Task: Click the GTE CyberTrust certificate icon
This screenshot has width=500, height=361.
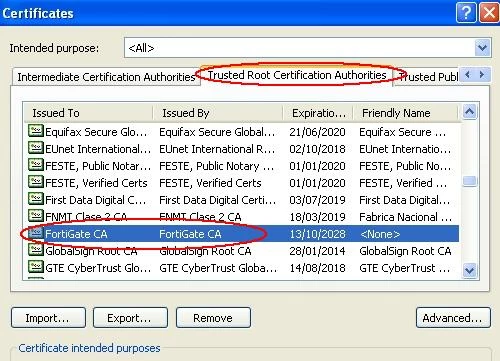Action: pos(36,267)
